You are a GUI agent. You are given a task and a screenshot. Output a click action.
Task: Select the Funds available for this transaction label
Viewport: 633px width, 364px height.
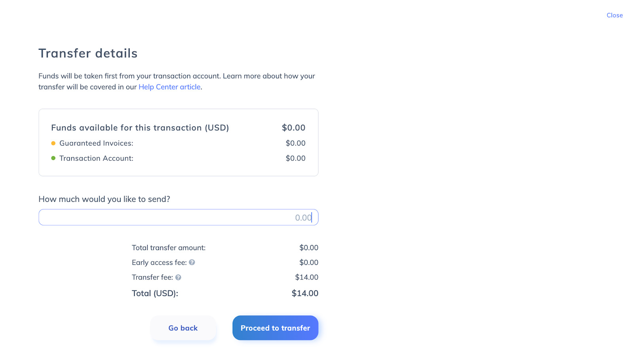[140, 128]
